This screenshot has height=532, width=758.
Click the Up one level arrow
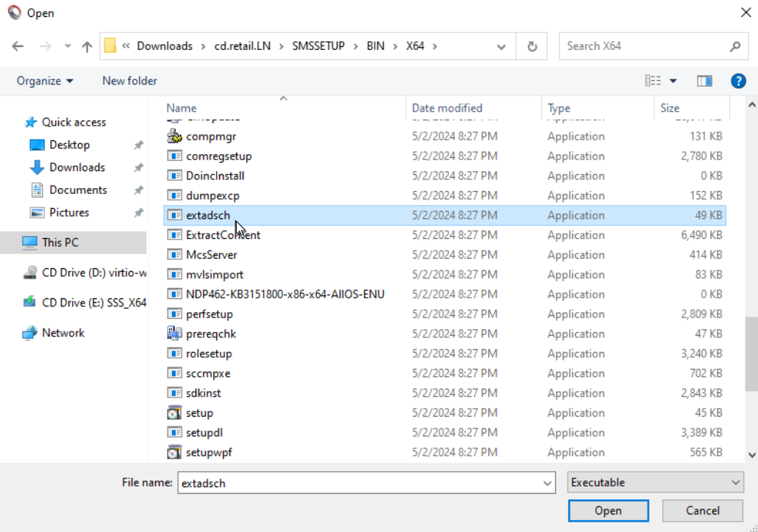pyautogui.click(x=87, y=46)
